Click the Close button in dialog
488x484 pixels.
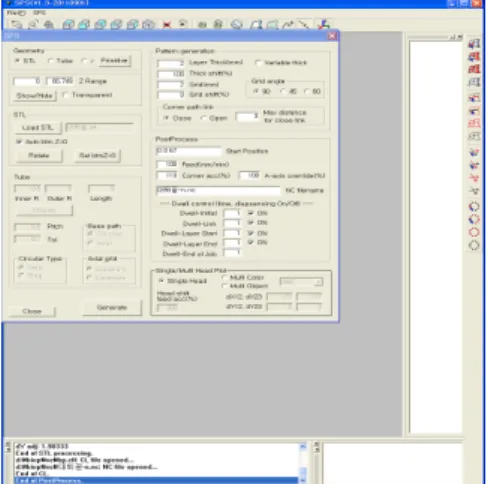pos(32,311)
